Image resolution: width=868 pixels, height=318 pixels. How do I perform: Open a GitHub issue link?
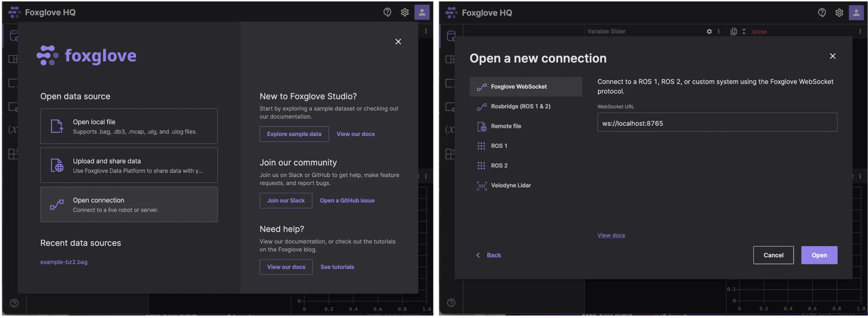coord(347,201)
